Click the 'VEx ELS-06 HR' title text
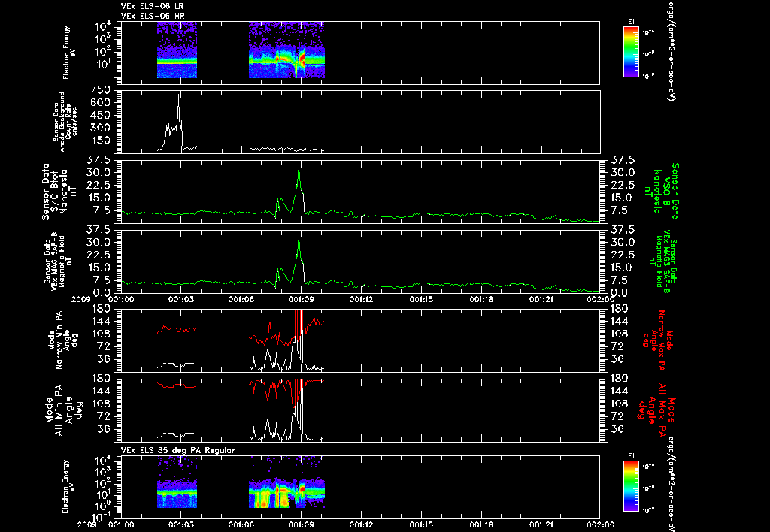The image size is (770, 532). 153,17
